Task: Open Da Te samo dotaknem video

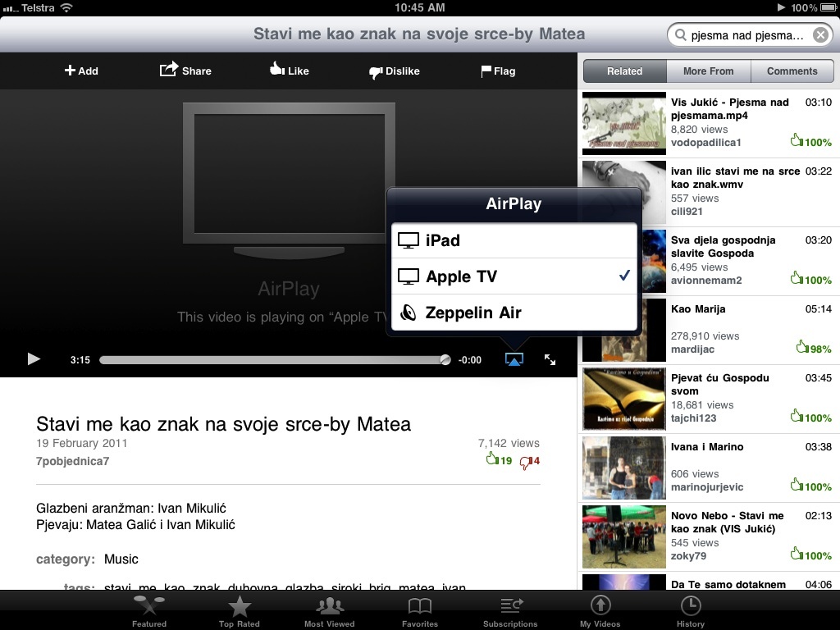Action: pos(709,582)
